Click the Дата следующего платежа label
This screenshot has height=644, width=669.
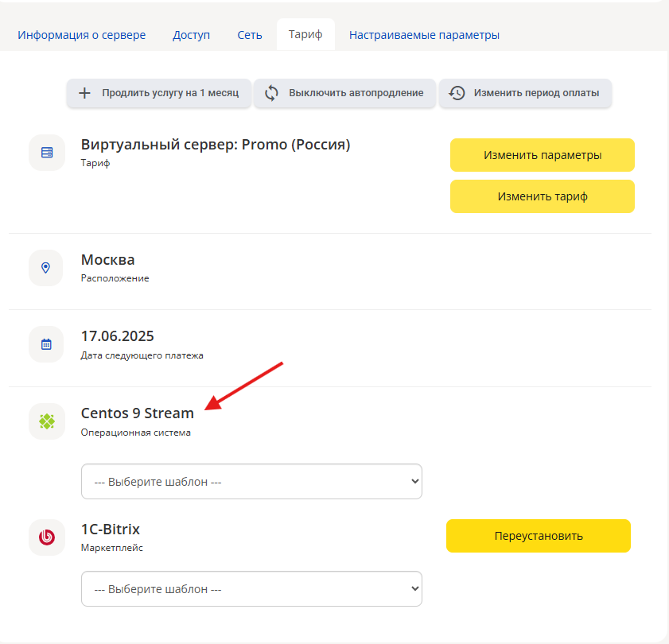coord(142,355)
